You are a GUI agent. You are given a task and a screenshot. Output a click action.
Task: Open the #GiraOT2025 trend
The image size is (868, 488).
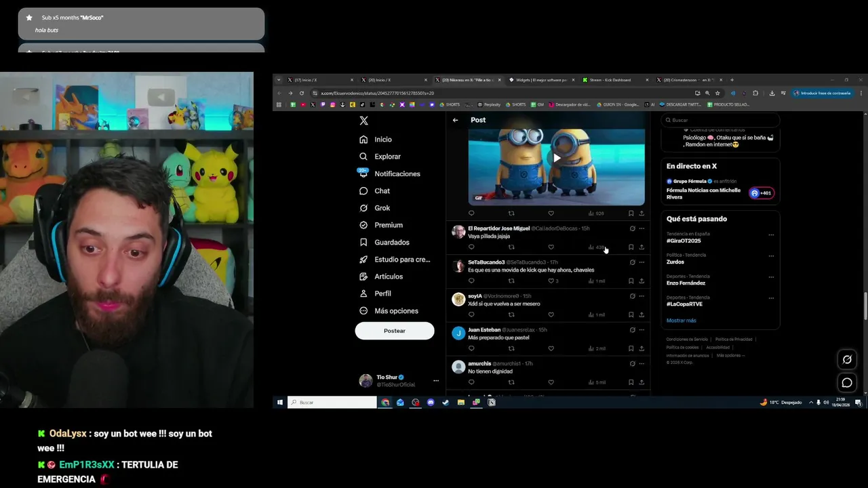684,241
